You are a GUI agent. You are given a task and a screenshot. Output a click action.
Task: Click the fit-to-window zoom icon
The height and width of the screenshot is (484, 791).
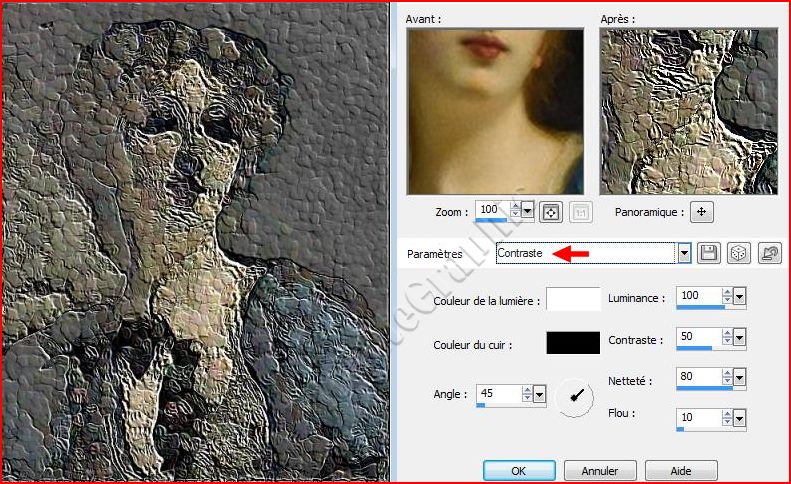pos(550,211)
